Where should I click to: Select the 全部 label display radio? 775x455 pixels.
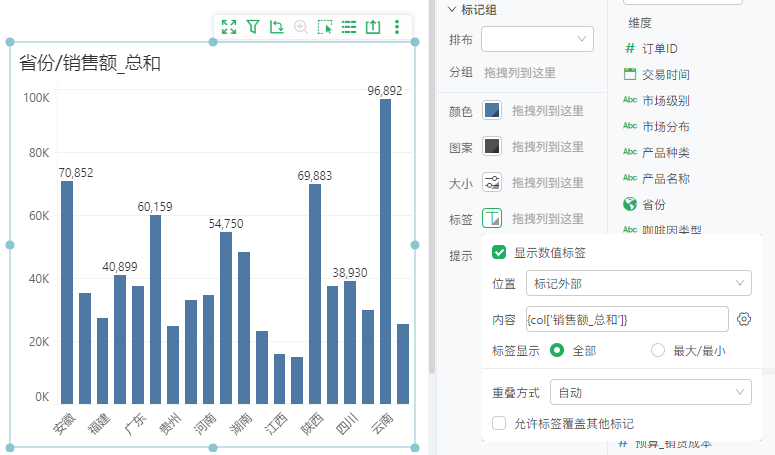pos(557,350)
